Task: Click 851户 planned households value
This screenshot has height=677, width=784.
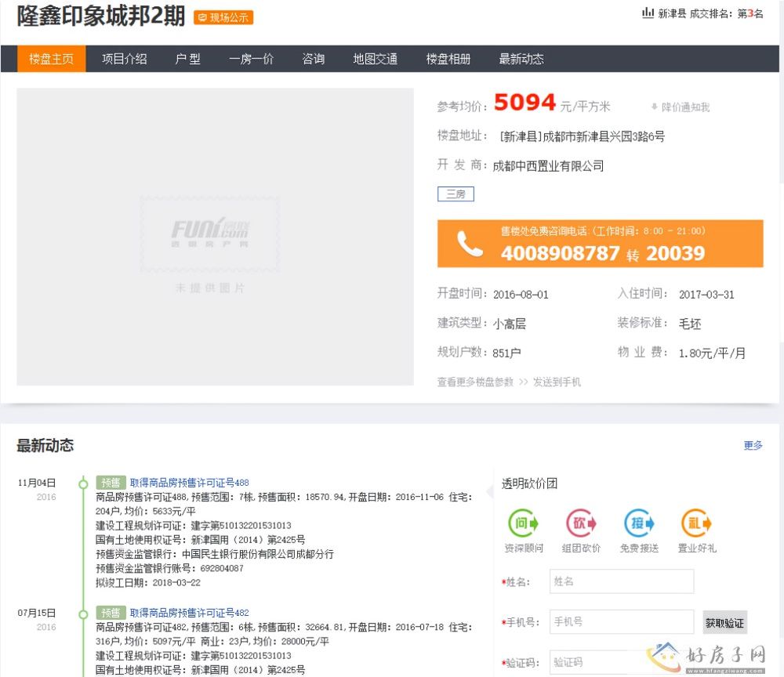Action: coord(506,353)
